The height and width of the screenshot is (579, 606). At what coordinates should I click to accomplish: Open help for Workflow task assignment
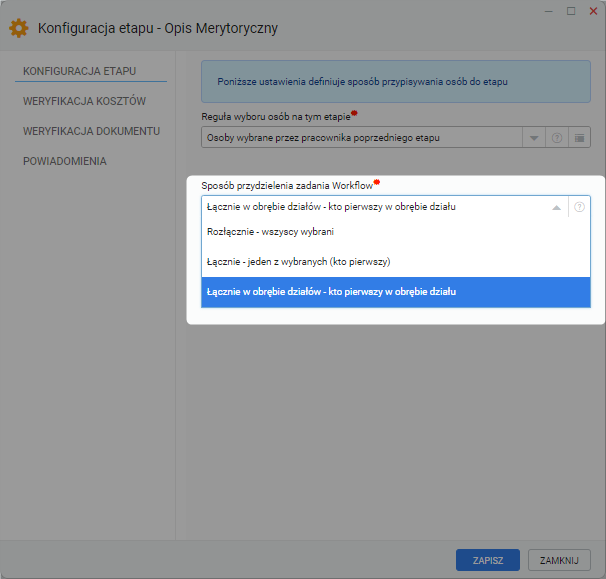[579, 207]
